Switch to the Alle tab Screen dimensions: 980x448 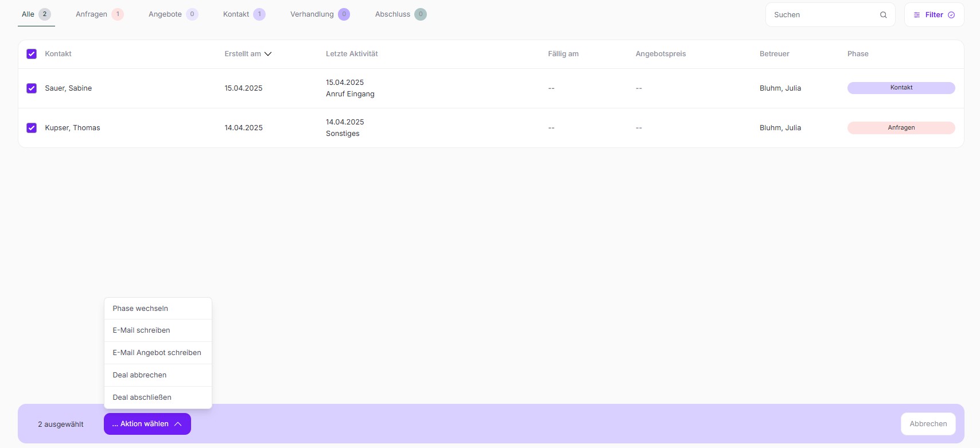click(36, 14)
